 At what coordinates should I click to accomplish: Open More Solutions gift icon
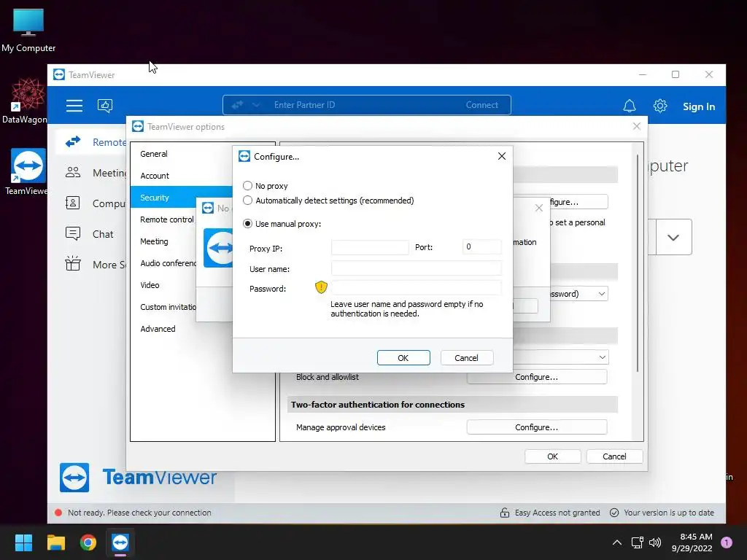[x=73, y=263]
